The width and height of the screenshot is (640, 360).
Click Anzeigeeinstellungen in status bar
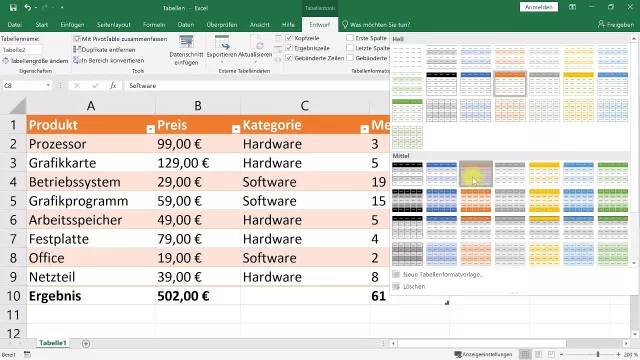pos(483,354)
